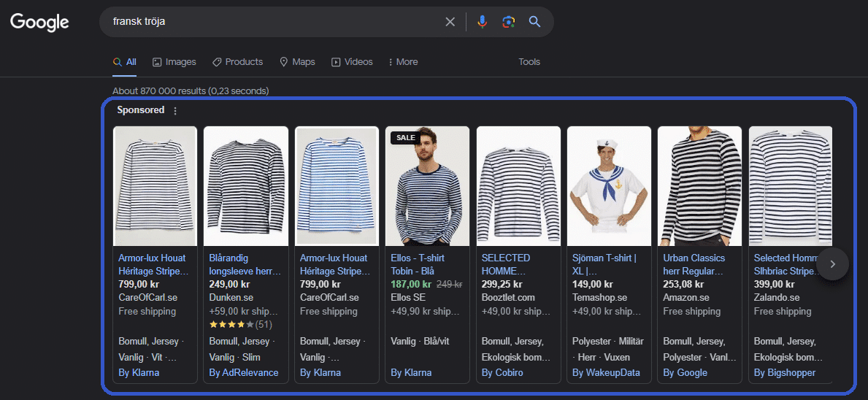This screenshot has height=400, width=868.
Task: Switch to the Products tab
Action: [237, 62]
